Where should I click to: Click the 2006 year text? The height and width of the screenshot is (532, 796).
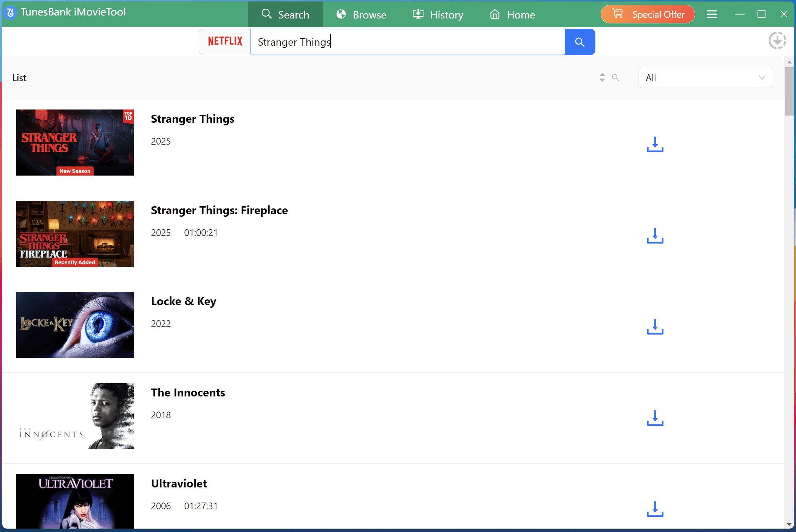[161, 506]
